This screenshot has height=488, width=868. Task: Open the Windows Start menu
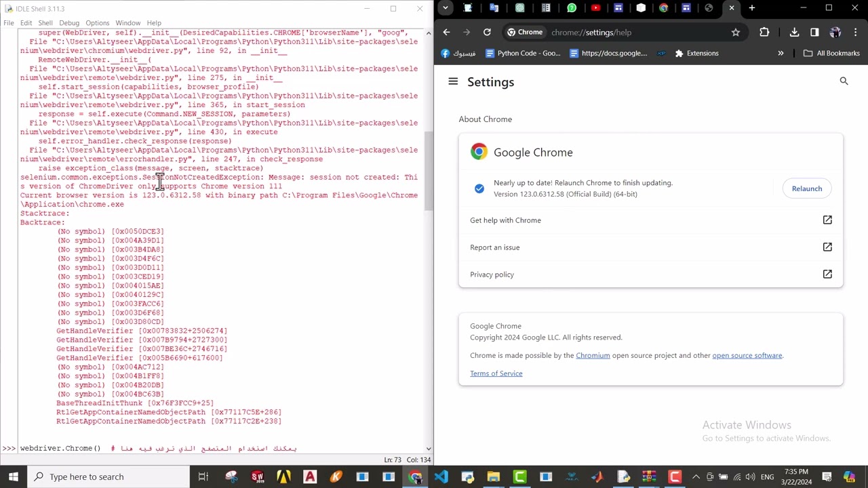point(13,476)
